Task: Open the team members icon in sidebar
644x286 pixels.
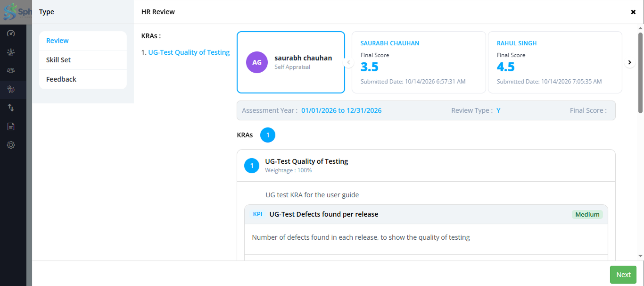Action: click(x=11, y=70)
